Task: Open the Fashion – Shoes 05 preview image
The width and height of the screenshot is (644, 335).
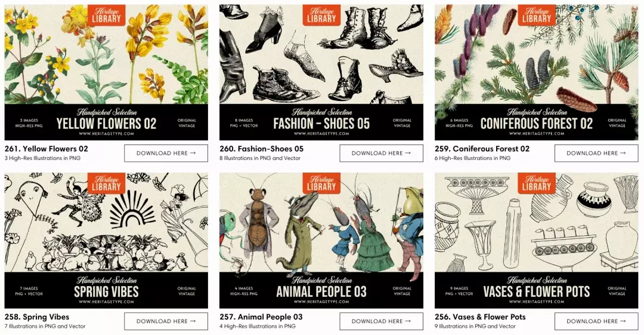Action: coord(321,72)
